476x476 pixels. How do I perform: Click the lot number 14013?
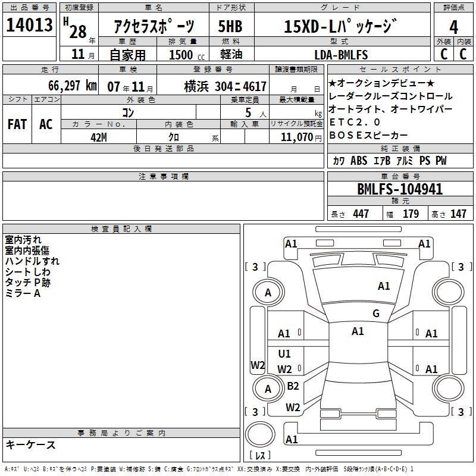[29, 25]
